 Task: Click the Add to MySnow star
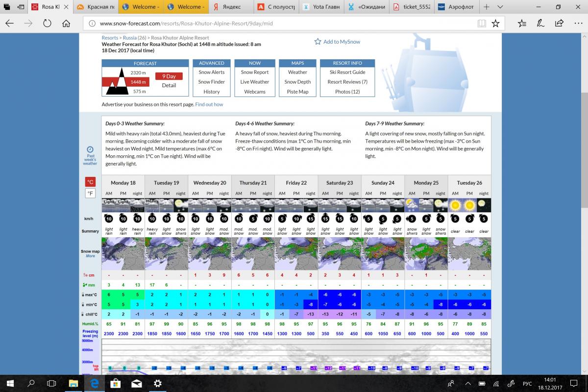pyautogui.click(x=318, y=42)
